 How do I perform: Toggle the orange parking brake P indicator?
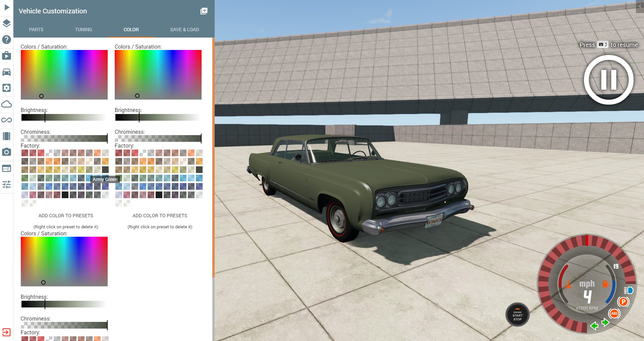coord(623,302)
